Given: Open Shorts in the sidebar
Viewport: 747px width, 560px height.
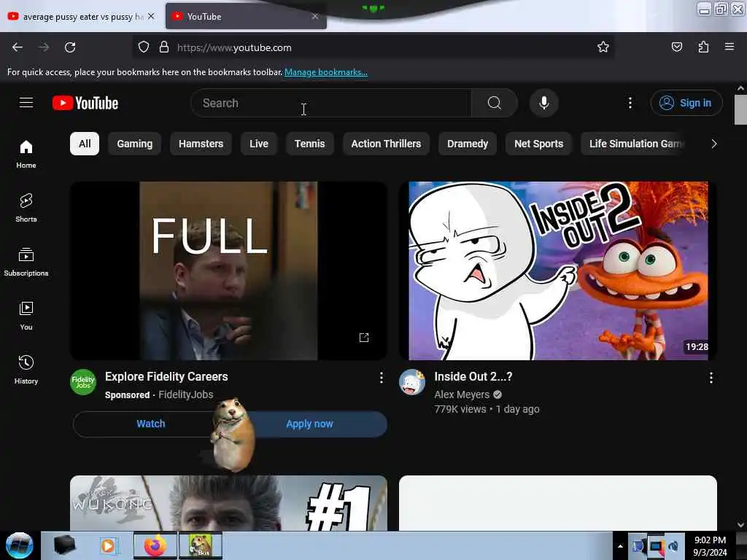Looking at the screenshot, I should click(x=26, y=208).
